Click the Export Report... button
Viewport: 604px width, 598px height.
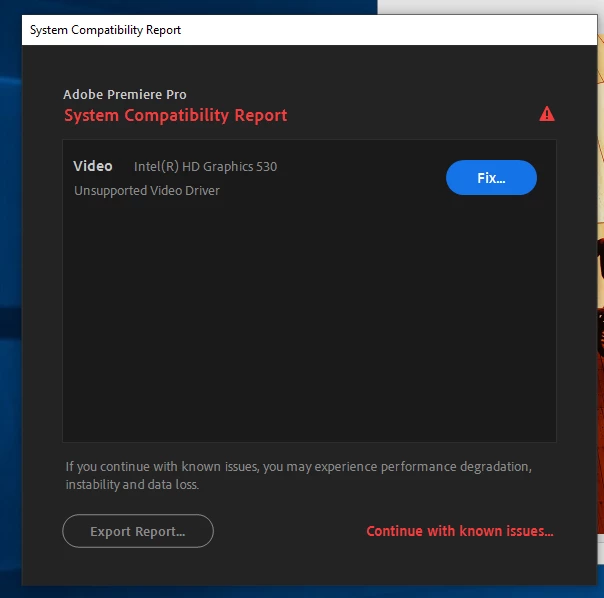point(138,531)
